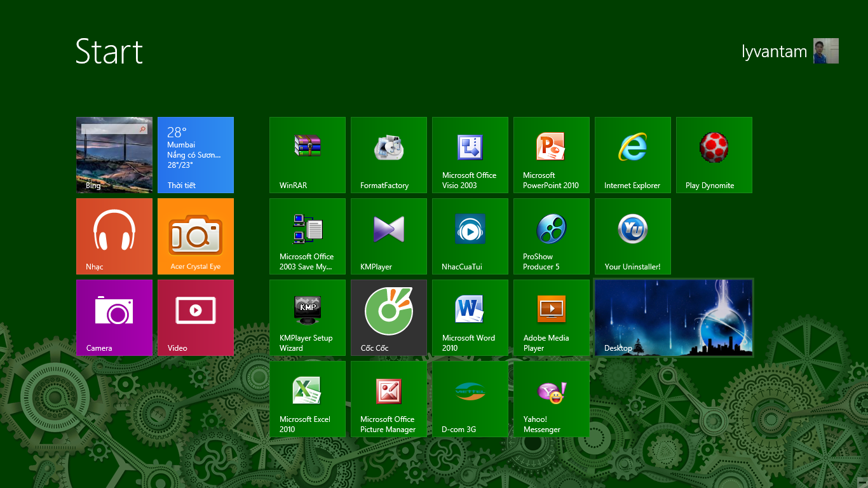Launch Yahoo! Messenger tile

click(552, 399)
